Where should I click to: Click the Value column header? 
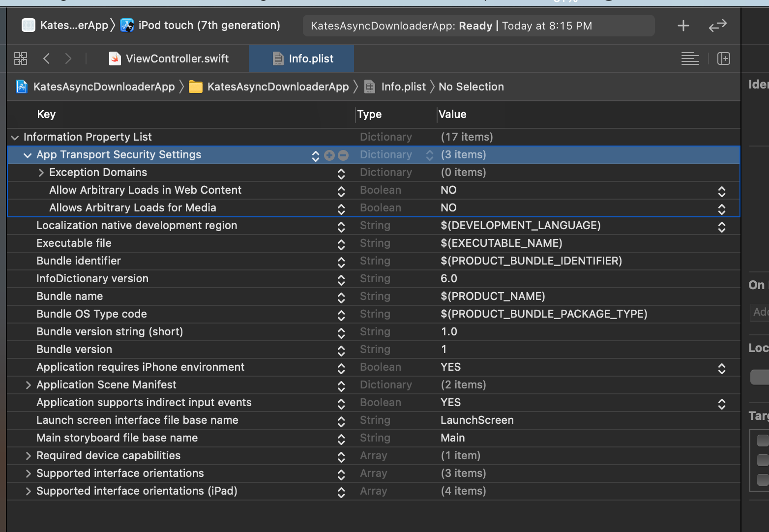(452, 114)
